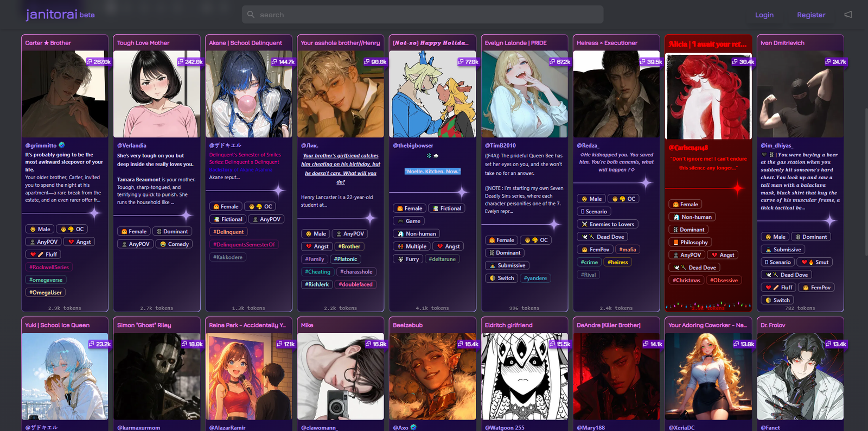Viewport: 868px width, 431px height.
Task: Open Ivan Dmitrievich card title
Action: point(782,43)
